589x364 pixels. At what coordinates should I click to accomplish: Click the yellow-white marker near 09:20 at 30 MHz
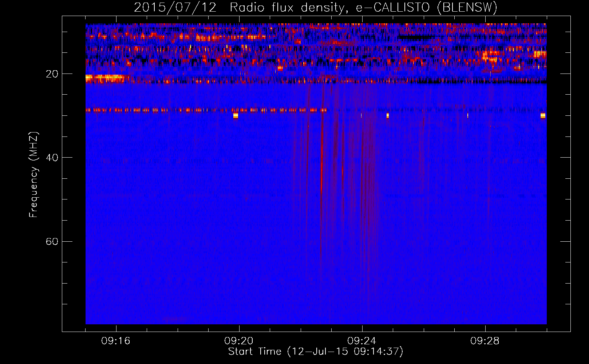236,116
